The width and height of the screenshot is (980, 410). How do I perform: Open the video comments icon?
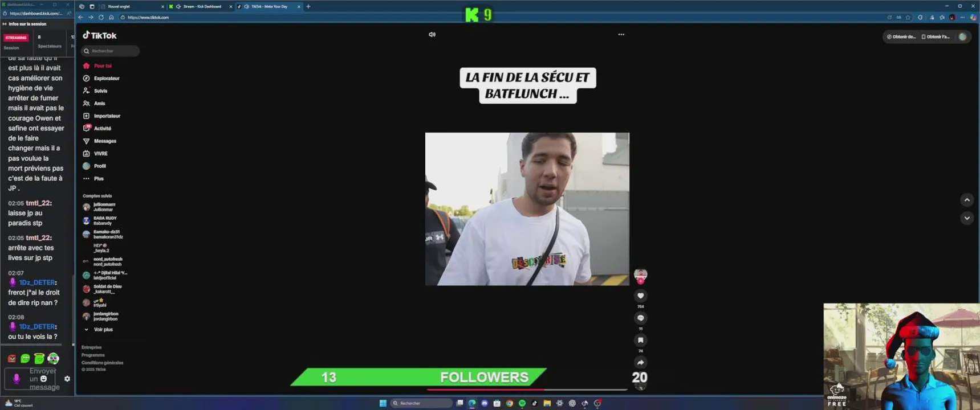(x=641, y=318)
